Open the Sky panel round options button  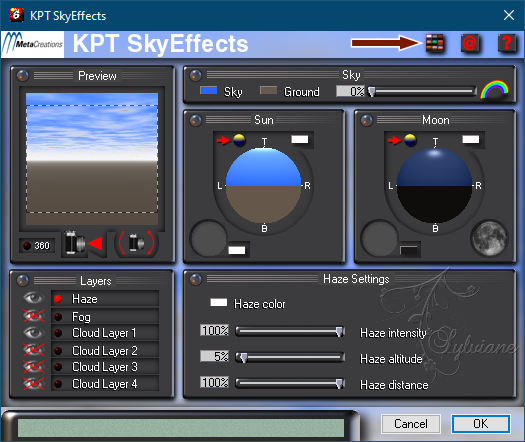click(x=196, y=75)
